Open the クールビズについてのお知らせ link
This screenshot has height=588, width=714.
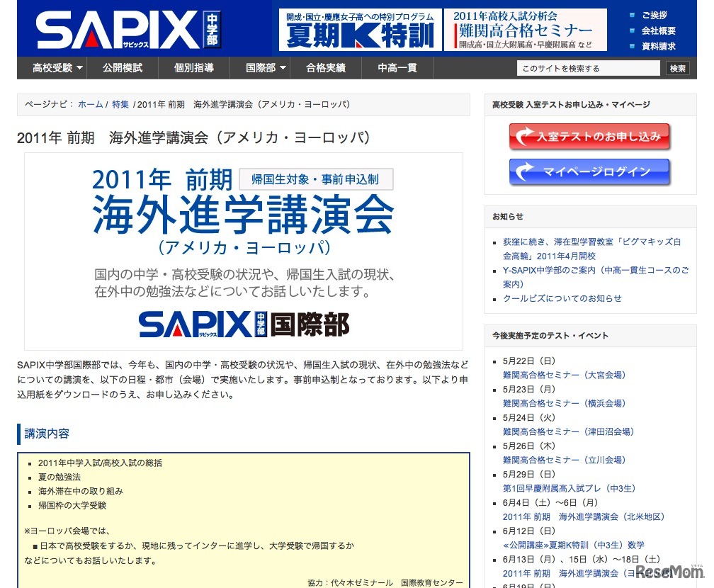pos(562,298)
